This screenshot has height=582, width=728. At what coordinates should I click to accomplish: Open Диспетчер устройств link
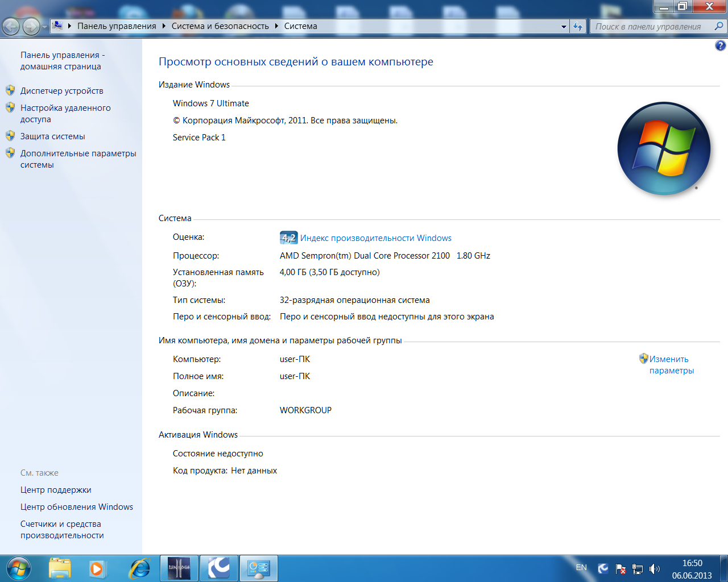pyautogui.click(x=62, y=91)
